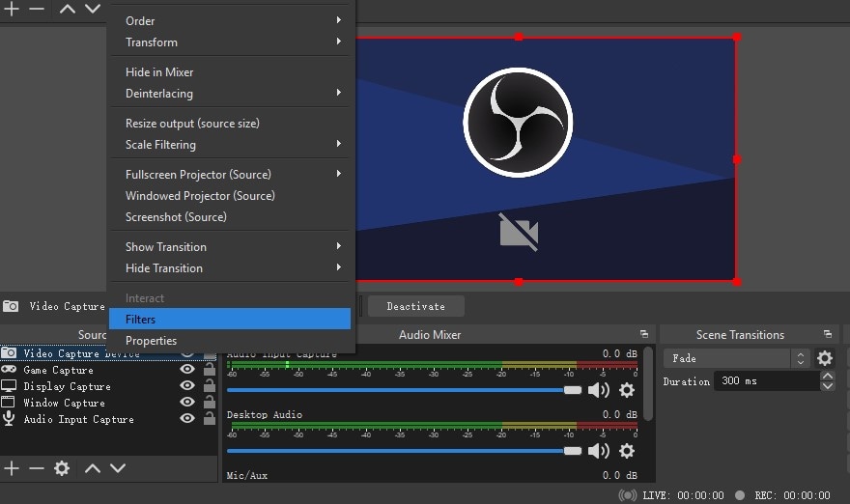Screen dimensions: 850x504
Task: Move source down in Sources toolbar
Action: tap(118, 468)
